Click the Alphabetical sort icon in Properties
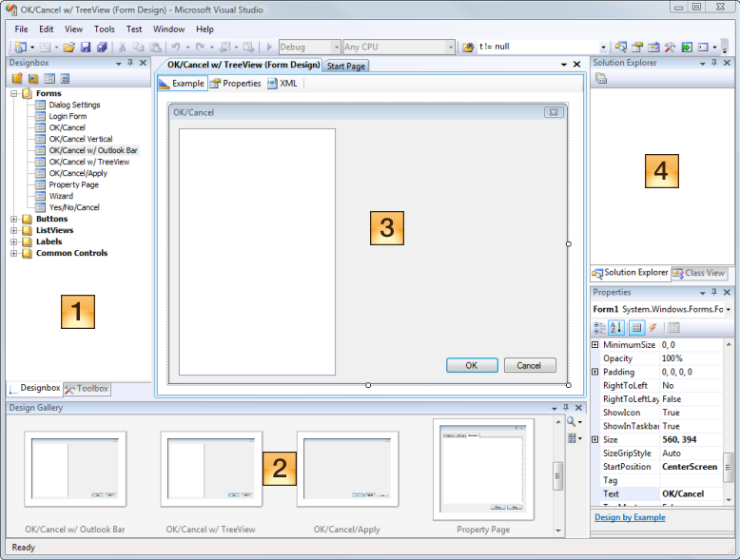This screenshot has width=740, height=560. [616, 328]
